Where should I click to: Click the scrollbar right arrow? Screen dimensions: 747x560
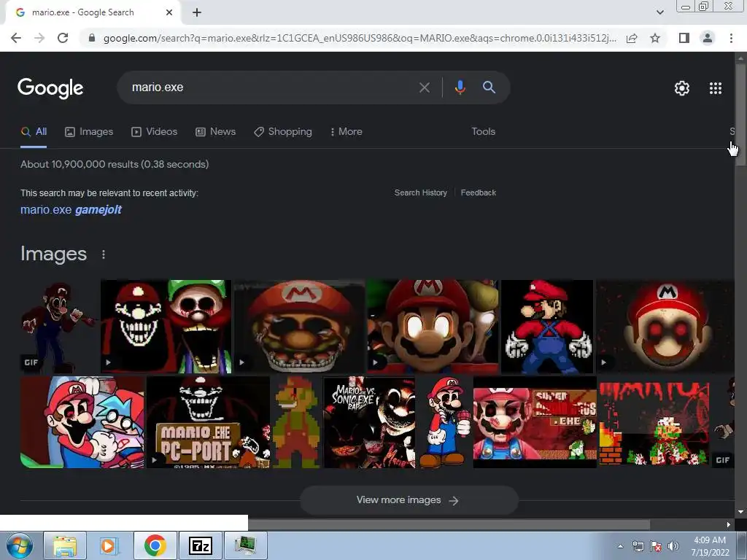click(729, 525)
